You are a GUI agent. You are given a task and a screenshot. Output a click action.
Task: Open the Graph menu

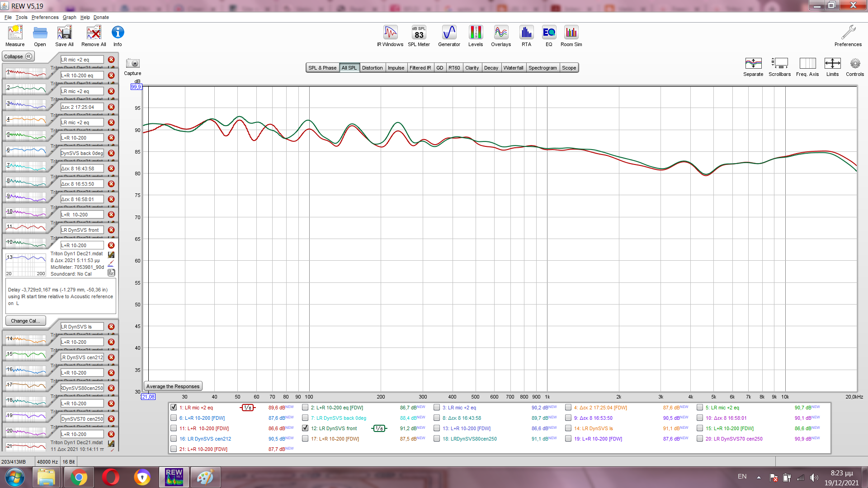tap(69, 17)
